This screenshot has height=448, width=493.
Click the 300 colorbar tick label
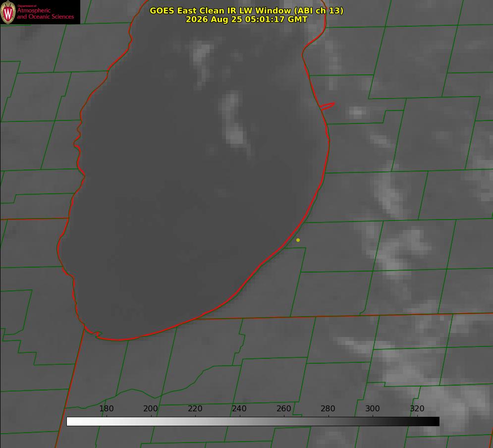point(373,408)
